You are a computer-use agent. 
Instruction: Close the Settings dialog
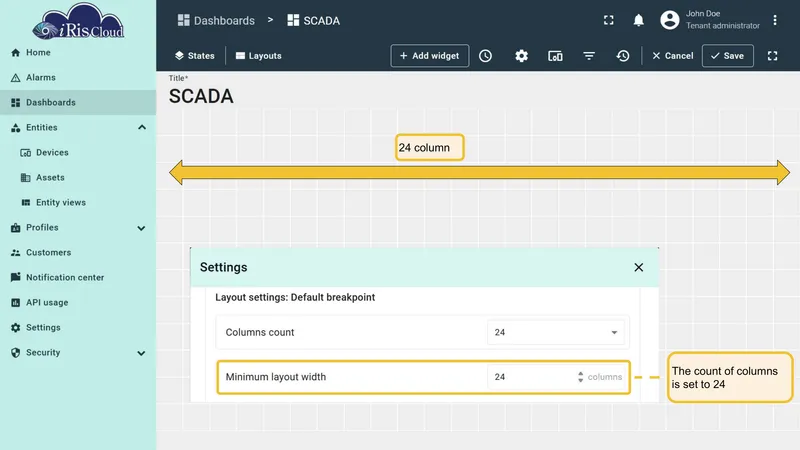pyautogui.click(x=638, y=267)
